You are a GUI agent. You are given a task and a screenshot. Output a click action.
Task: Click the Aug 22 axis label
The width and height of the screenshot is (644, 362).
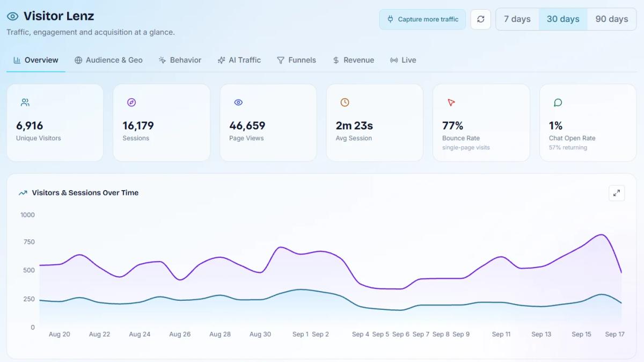click(99, 334)
